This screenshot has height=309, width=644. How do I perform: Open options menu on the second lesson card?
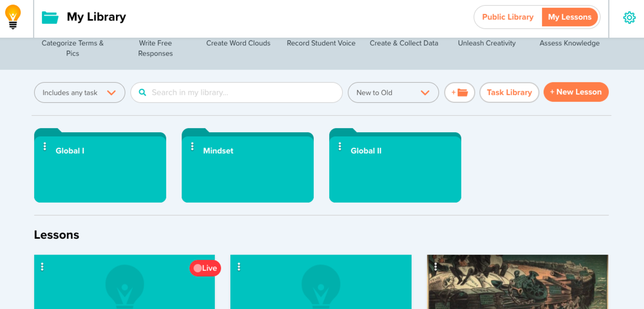pos(239,267)
